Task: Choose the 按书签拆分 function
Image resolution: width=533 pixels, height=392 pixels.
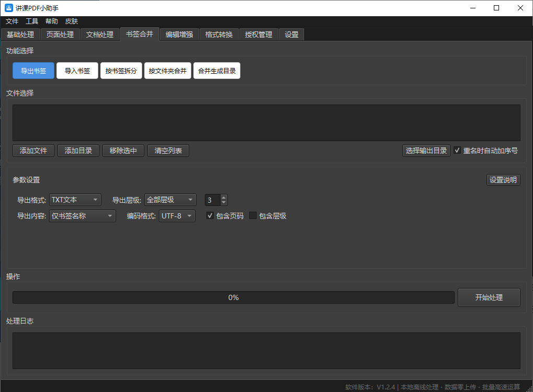Action: pos(121,71)
